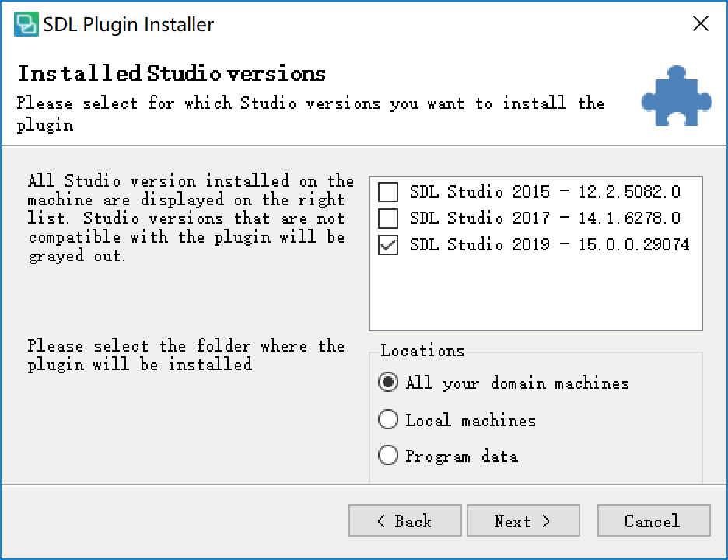
Task: Cancel the plugin installation
Action: tap(653, 520)
